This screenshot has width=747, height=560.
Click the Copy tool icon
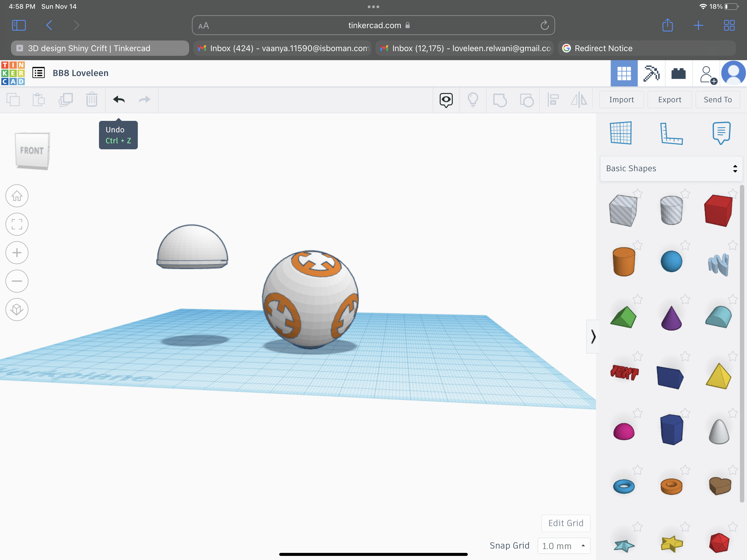[x=13, y=100]
